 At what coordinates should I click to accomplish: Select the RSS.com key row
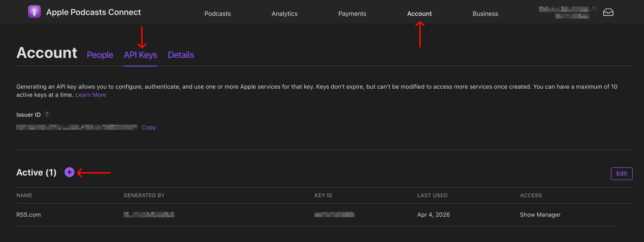click(x=317, y=215)
